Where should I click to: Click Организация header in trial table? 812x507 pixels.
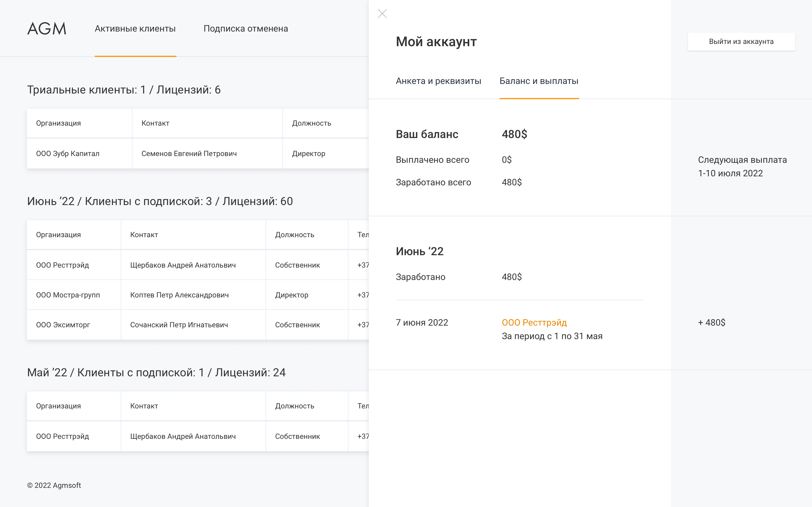click(x=58, y=123)
